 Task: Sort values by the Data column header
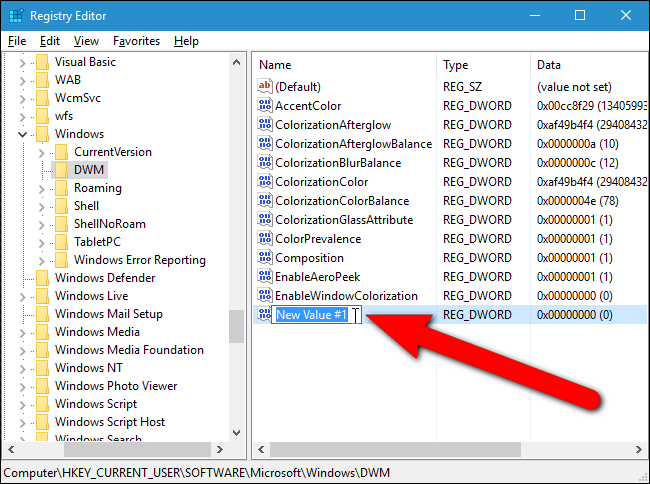coord(589,65)
